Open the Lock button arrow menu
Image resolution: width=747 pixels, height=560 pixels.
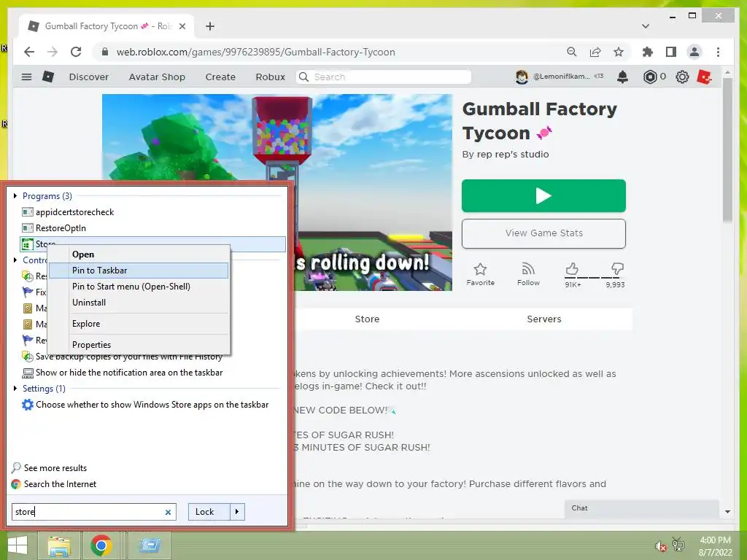[x=237, y=511]
